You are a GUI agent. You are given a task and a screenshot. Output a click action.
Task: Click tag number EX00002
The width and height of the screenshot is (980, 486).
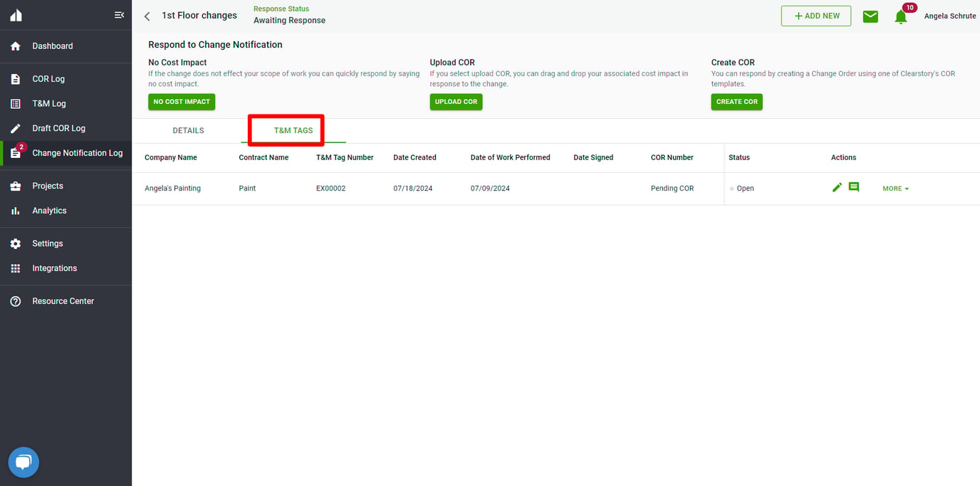[330, 189]
